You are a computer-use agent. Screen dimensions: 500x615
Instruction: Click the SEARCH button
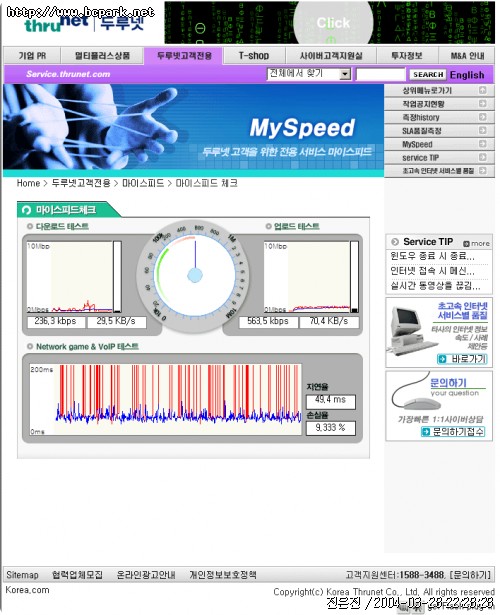point(428,74)
